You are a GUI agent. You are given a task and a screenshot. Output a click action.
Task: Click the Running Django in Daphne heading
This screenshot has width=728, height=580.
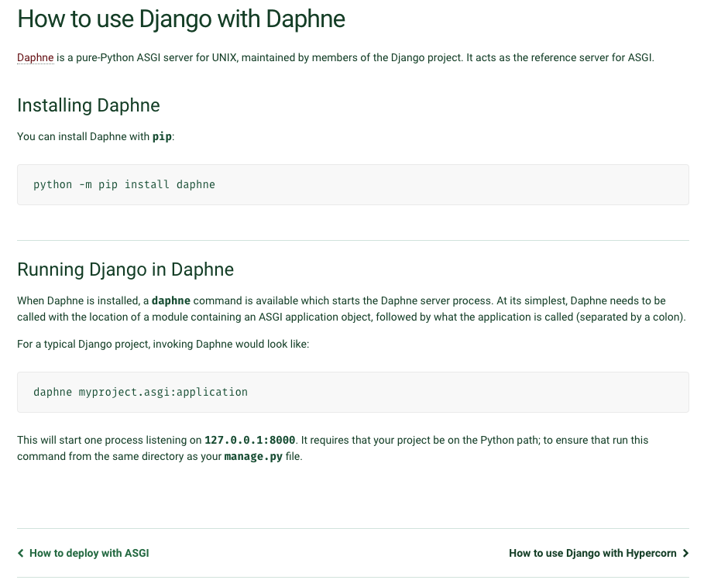(x=125, y=269)
